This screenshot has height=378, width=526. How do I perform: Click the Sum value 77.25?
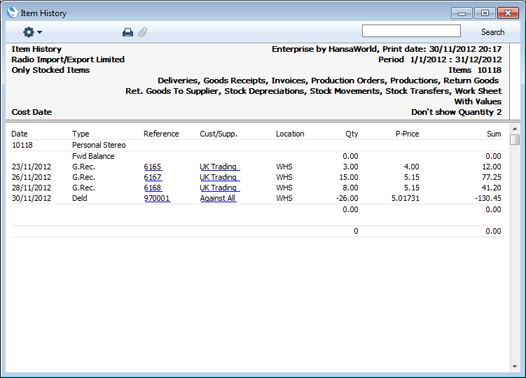(x=492, y=177)
